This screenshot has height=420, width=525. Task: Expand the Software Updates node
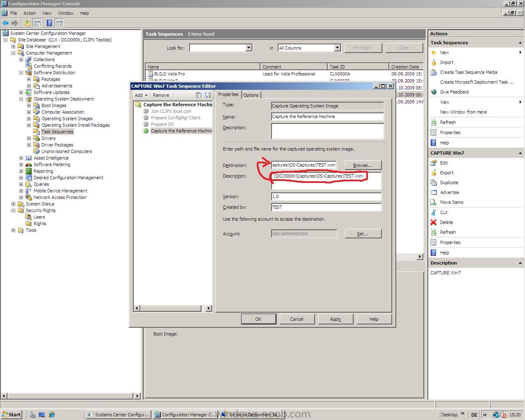tap(21, 92)
